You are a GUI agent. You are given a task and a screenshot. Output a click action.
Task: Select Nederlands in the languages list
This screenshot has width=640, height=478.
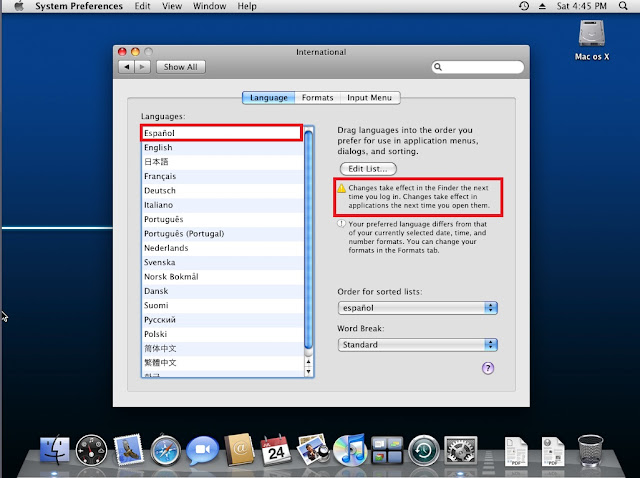[x=223, y=248]
